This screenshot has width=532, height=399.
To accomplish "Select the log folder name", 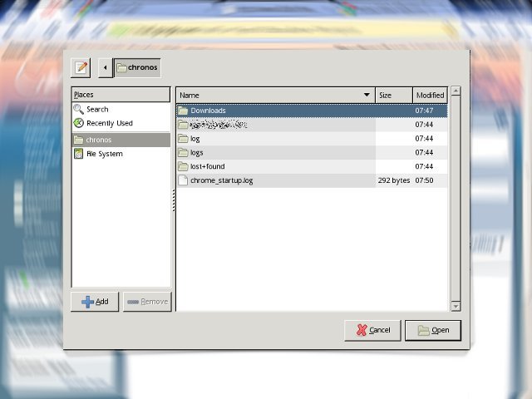I will (195, 139).
